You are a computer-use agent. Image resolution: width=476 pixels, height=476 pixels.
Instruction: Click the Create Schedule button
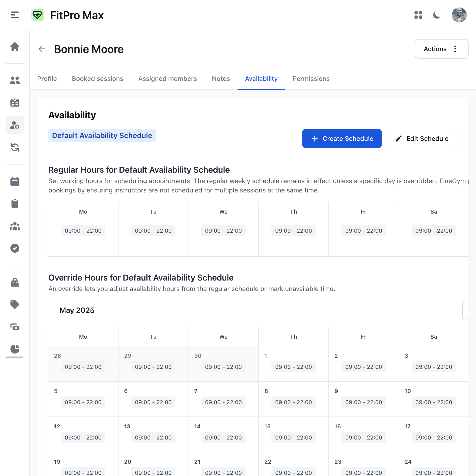coord(342,139)
